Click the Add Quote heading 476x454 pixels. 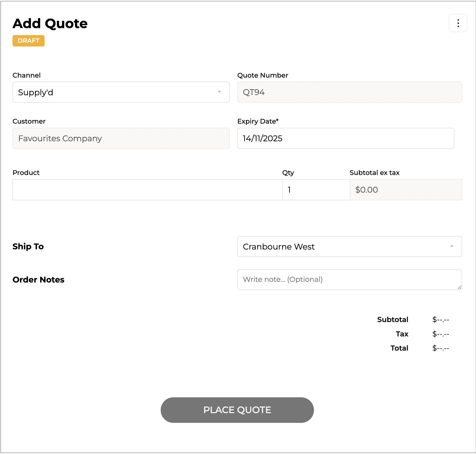tap(50, 23)
